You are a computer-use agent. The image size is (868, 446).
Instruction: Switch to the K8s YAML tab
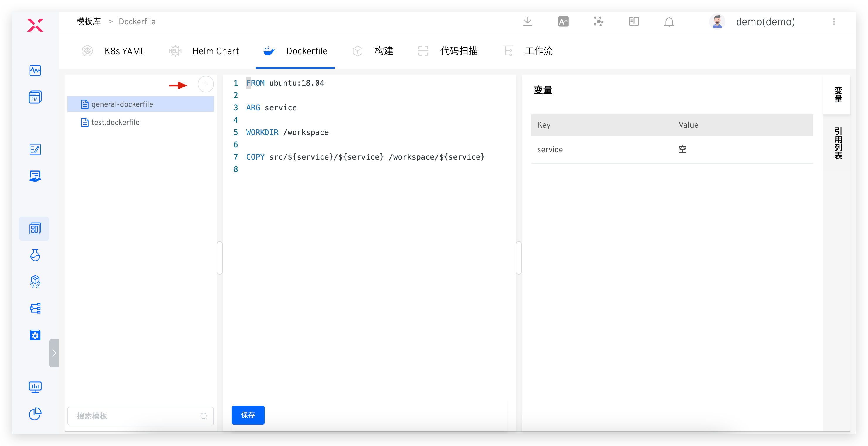[124, 51]
